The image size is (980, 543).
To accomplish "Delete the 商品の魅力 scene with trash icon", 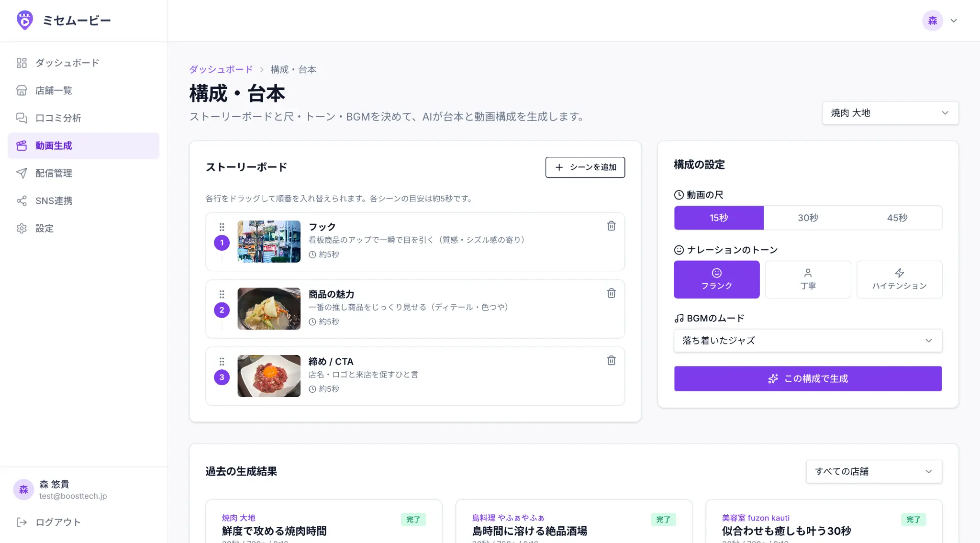I will (611, 293).
